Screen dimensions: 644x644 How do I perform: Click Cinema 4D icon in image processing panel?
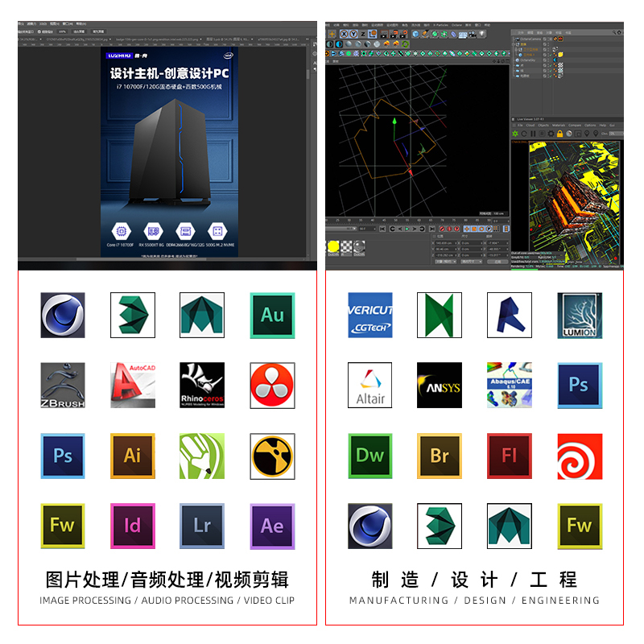(63, 315)
